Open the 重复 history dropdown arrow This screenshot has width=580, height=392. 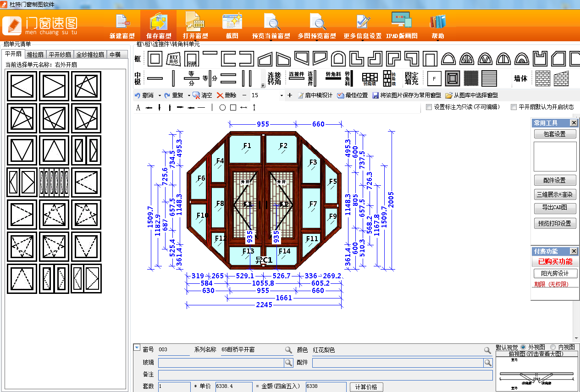pyautogui.click(x=188, y=95)
